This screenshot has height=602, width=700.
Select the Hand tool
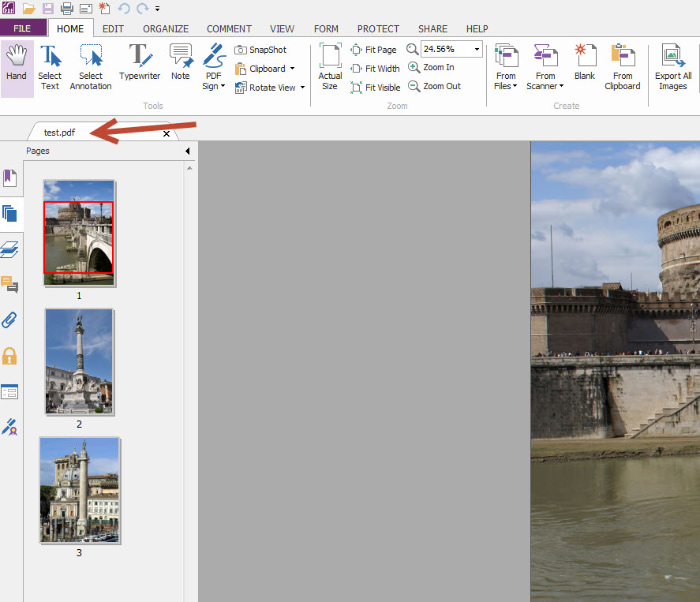point(17,68)
